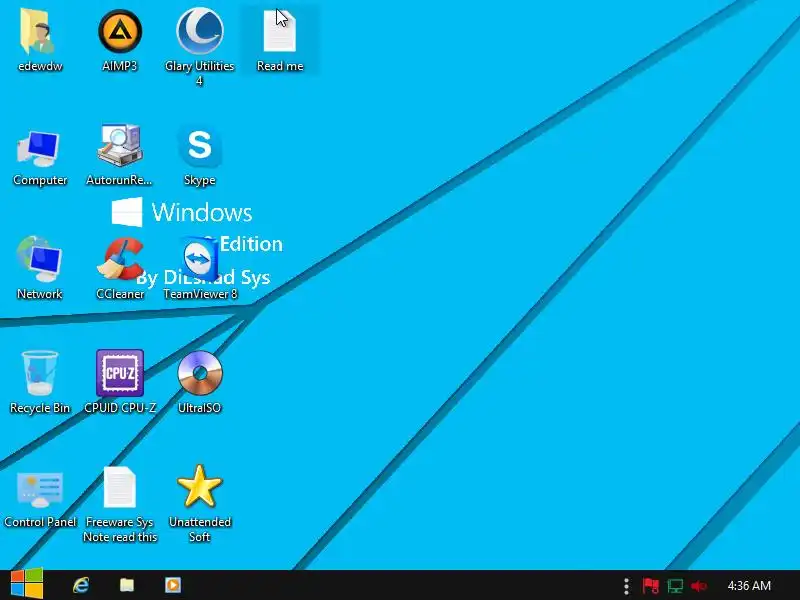Open Windows Media Player taskbar icon

click(x=173, y=585)
